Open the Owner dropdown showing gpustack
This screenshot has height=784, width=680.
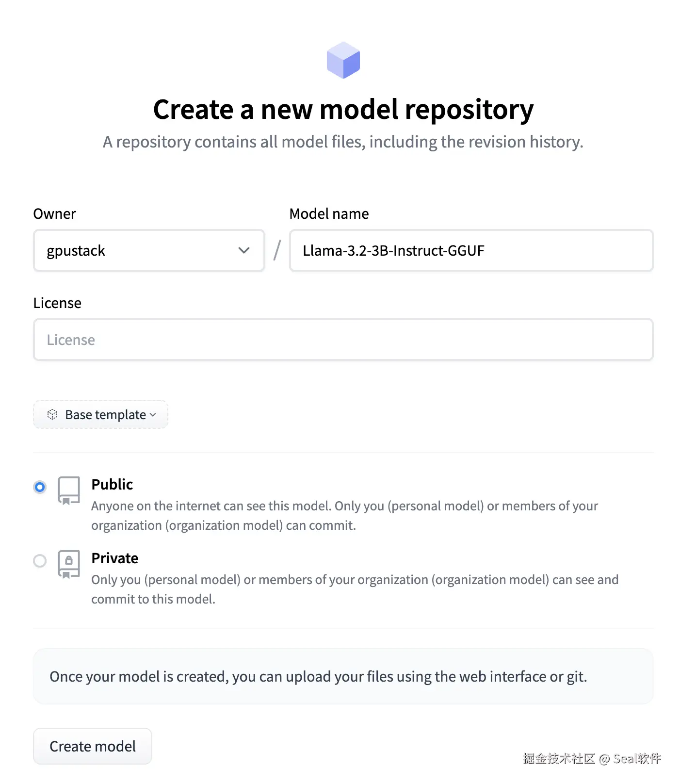pyautogui.click(x=148, y=250)
